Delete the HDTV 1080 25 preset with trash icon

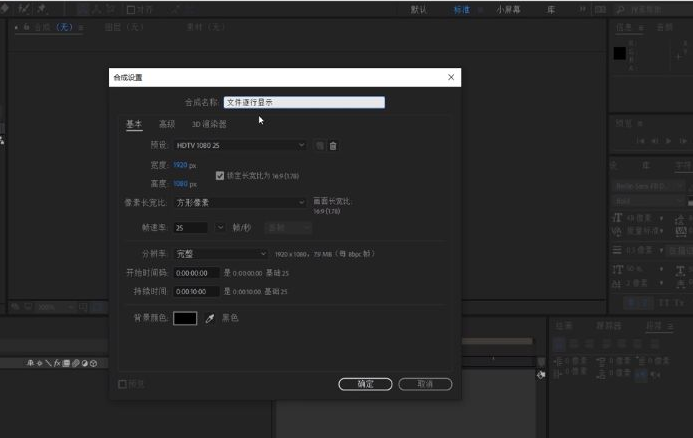(x=333, y=146)
